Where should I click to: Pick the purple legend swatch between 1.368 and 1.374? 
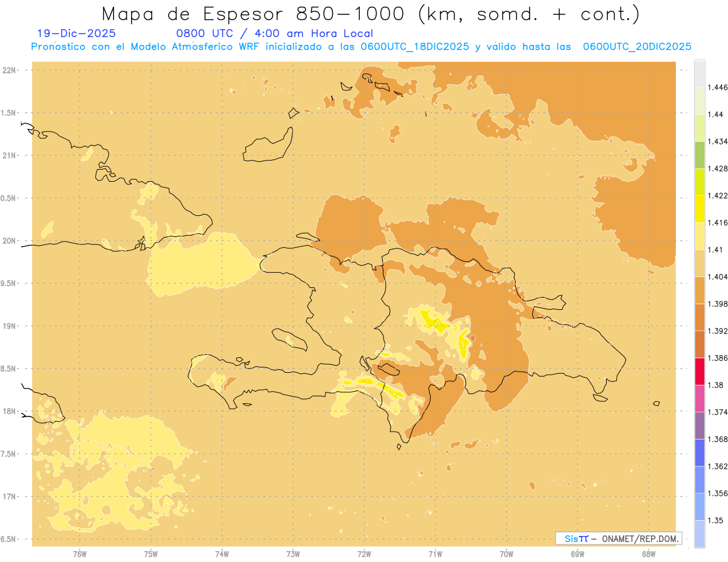pyautogui.click(x=699, y=426)
